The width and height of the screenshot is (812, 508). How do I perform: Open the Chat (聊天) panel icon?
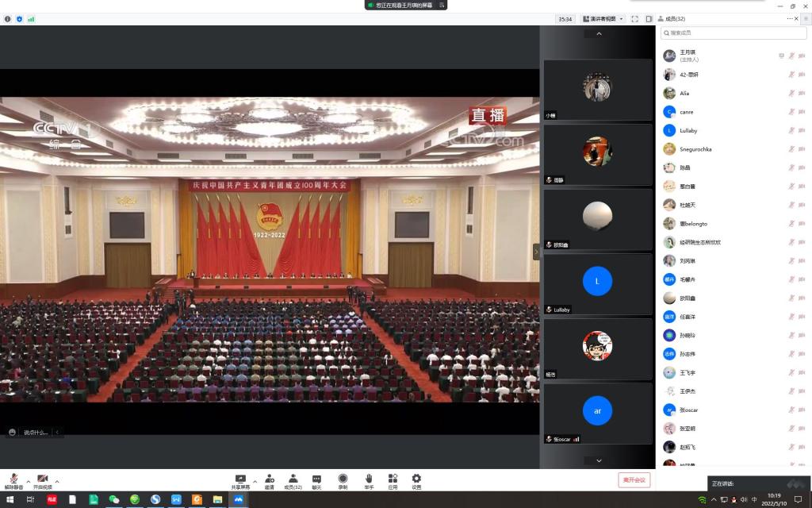(316, 479)
